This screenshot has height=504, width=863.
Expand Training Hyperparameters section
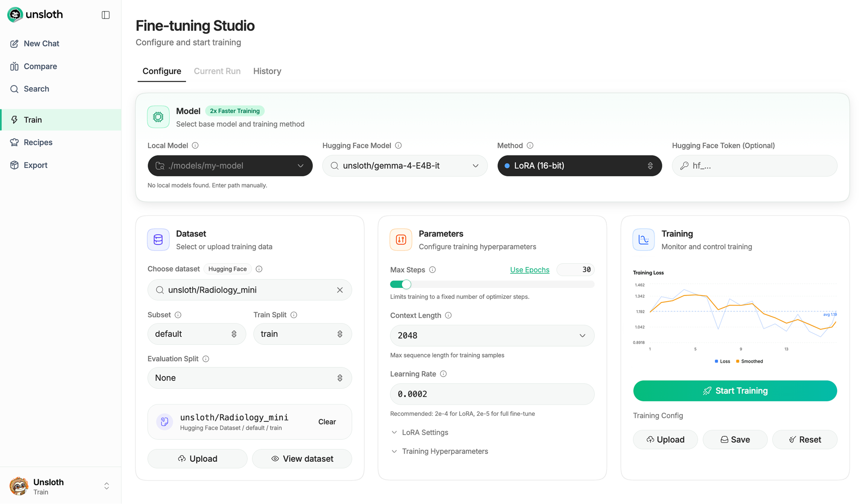click(x=439, y=451)
